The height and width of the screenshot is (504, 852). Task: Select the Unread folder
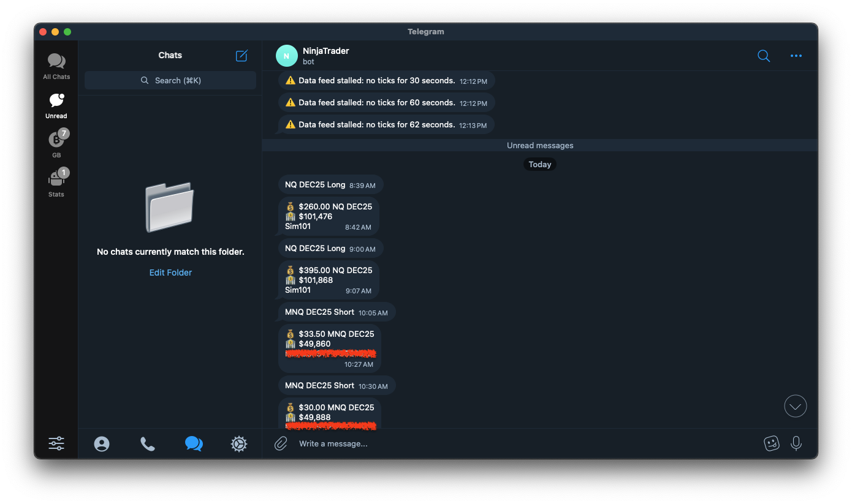56,105
